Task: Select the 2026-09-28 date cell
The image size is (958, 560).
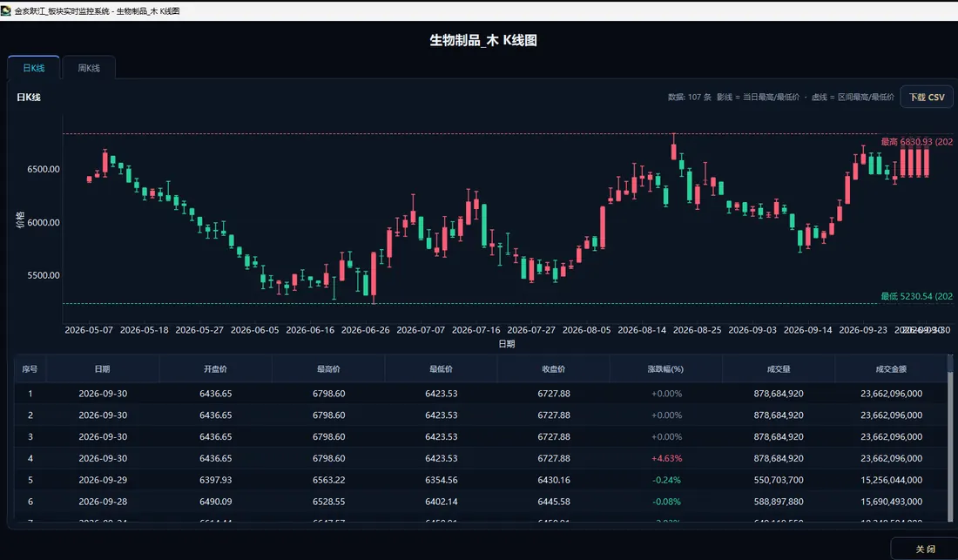Action: pos(103,502)
